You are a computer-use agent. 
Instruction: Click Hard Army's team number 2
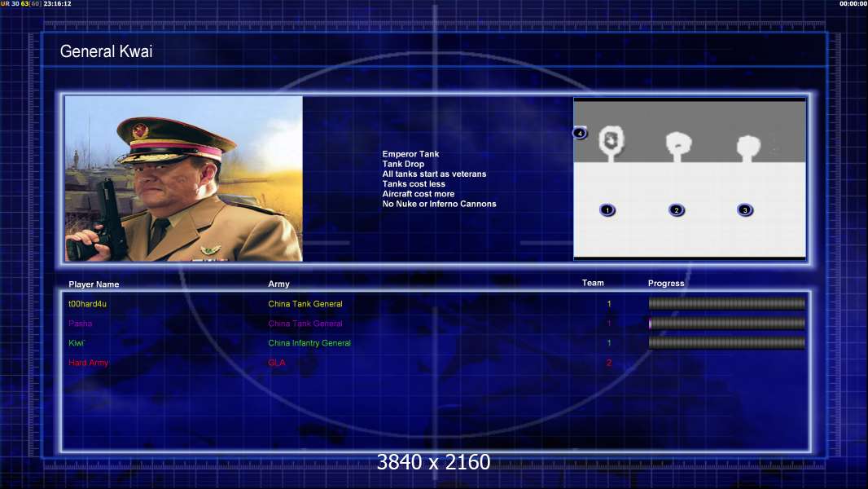click(609, 363)
